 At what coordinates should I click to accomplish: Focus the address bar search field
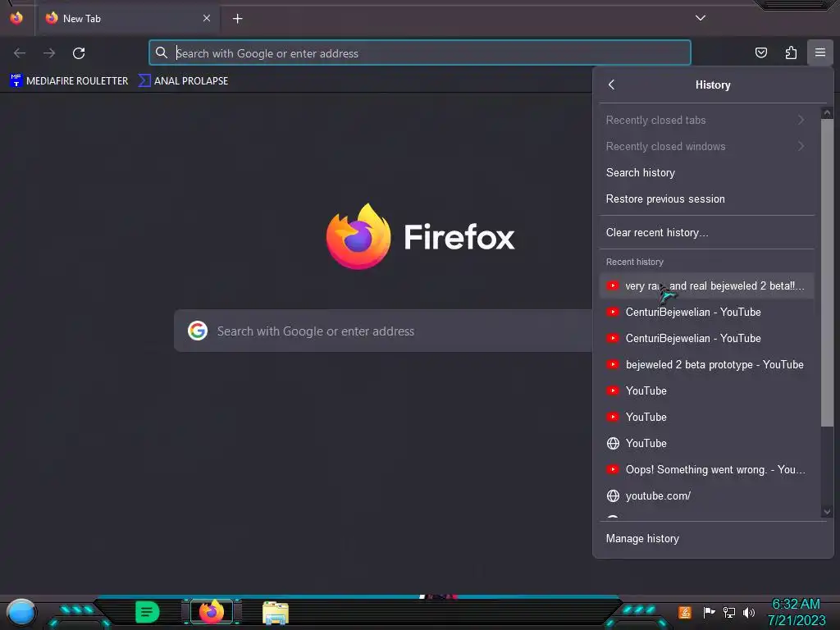[420, 53]
